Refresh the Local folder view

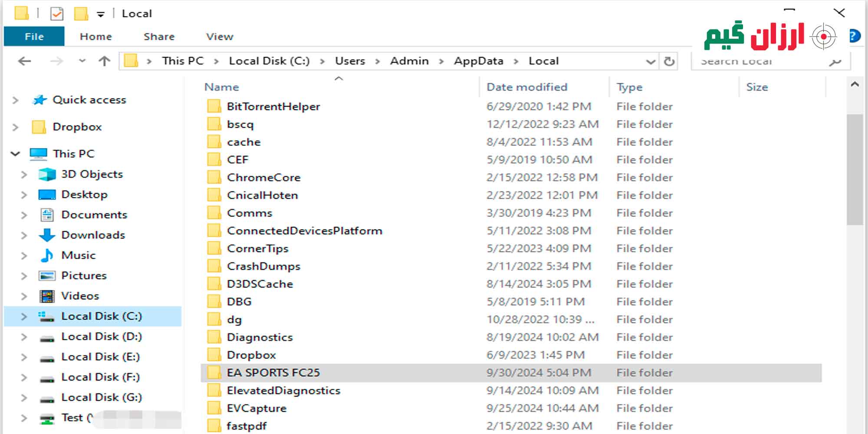coord(669,62)
